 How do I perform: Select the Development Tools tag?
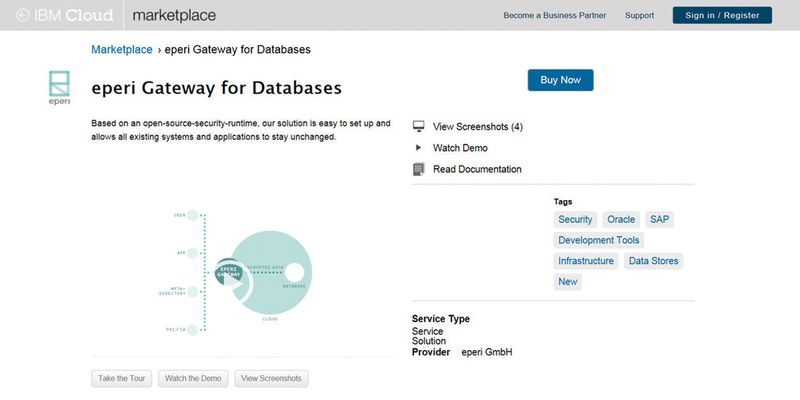click(x=598, y=240)
